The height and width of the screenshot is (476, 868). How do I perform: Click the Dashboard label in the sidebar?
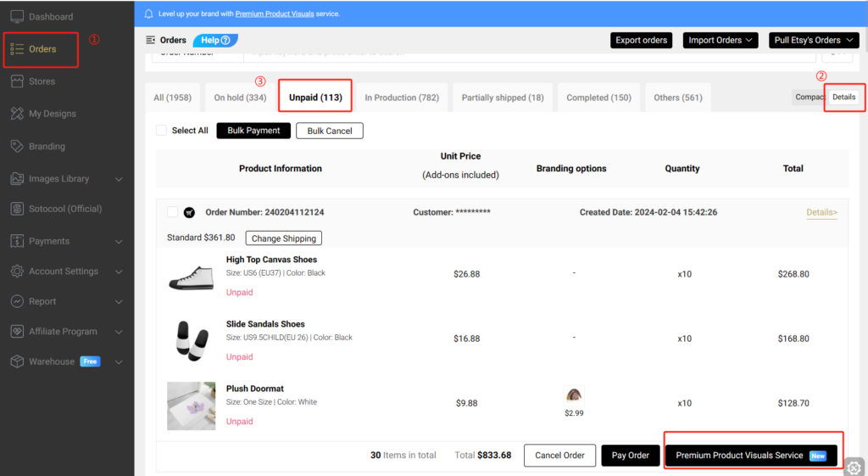point(51,17)
